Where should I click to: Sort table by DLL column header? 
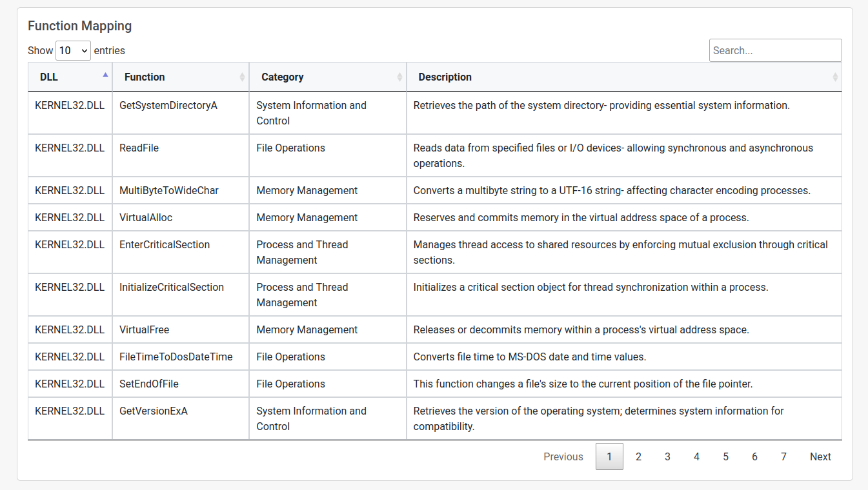click(x=70, y=77)
